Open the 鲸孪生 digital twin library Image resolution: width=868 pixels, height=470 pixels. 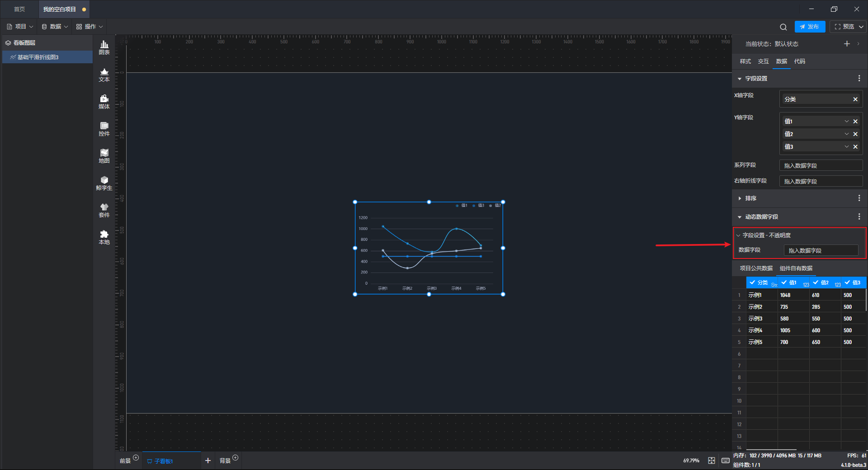point(104,183)
